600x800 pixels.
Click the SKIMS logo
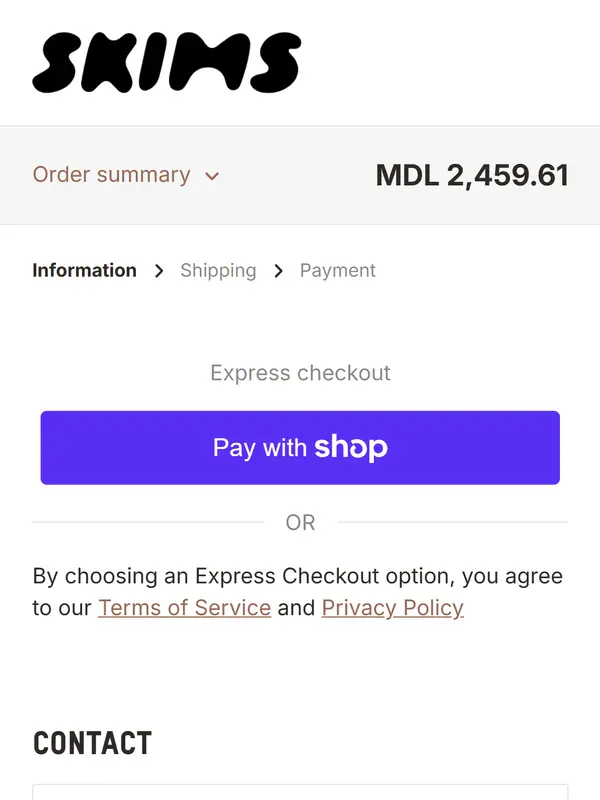pyautogui.click(x=166, y=62)
